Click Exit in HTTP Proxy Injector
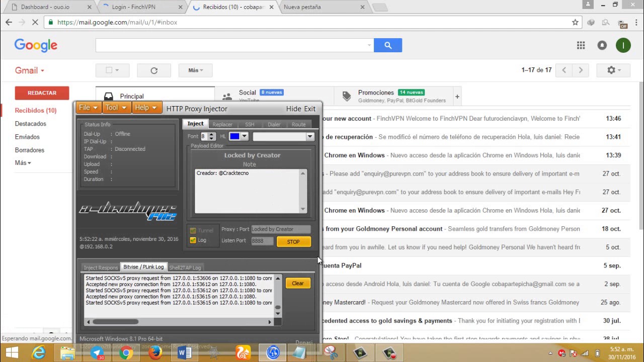Viewport: 644px width, 362px height. [309, 109]
